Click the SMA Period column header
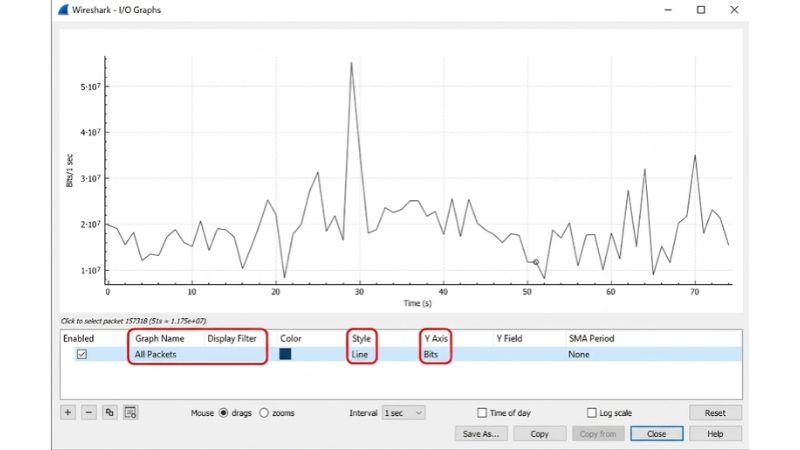Viewport: 800px width, 450px height. click(591, 338)
